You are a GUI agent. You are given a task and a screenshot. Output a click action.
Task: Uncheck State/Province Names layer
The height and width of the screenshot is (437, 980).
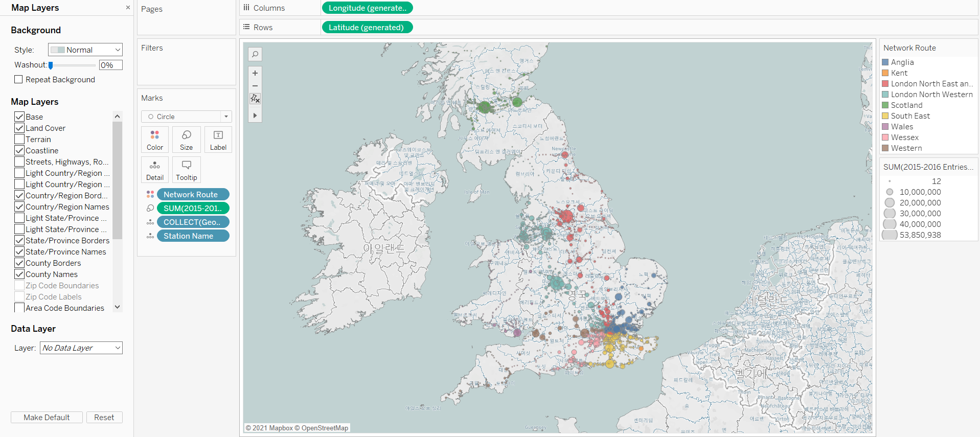point(19,251)
